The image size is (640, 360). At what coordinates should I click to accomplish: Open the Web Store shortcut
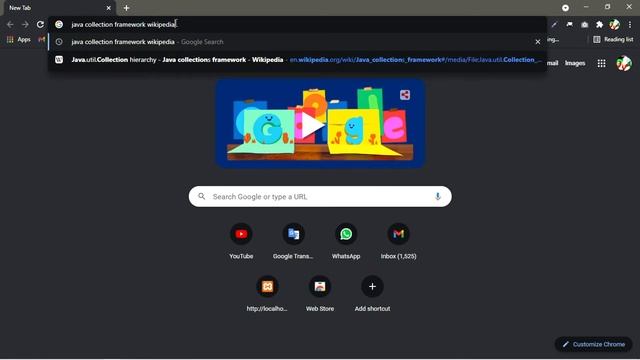click(320, 293)
